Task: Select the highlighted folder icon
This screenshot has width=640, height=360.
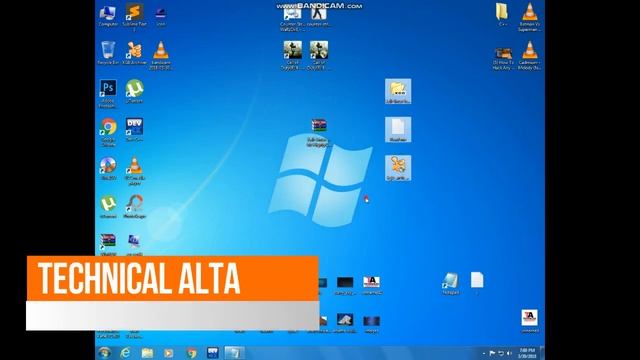Action: [x=398, y=91]
